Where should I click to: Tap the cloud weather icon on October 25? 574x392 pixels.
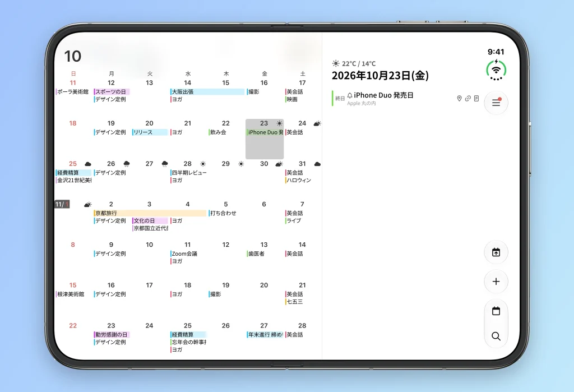pos(88,164)
